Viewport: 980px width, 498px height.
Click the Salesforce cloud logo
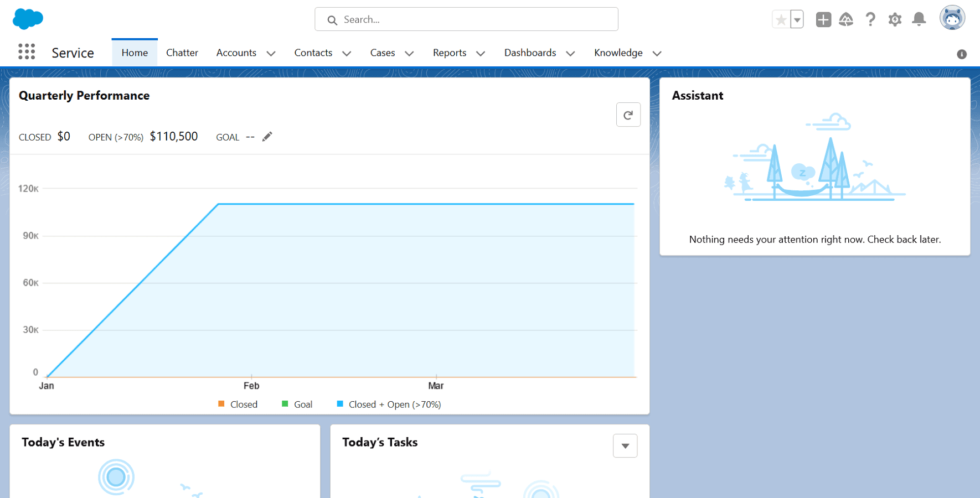(28, 19)
